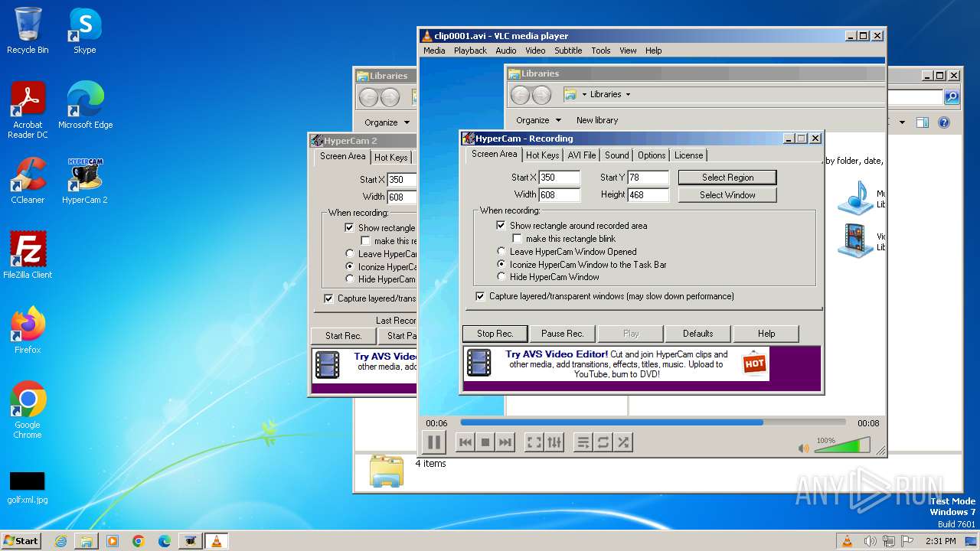Click the Explorer search magnifier button

point(952,97)
